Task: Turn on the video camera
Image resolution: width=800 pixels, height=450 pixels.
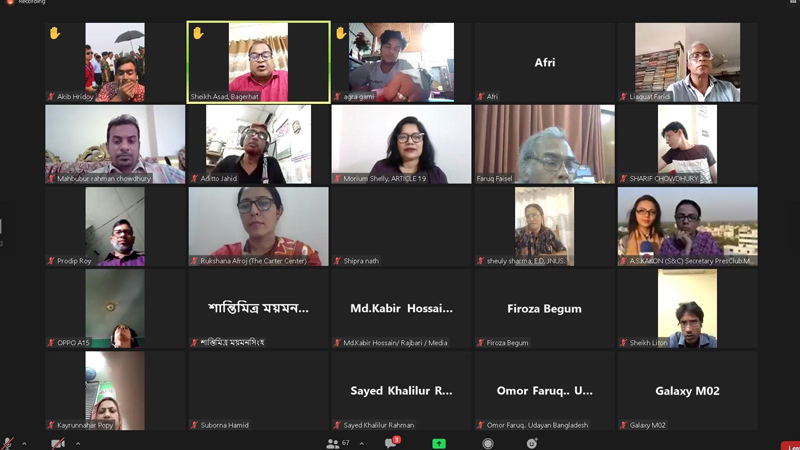Action: pyautogui.click(x=58, y=443)
